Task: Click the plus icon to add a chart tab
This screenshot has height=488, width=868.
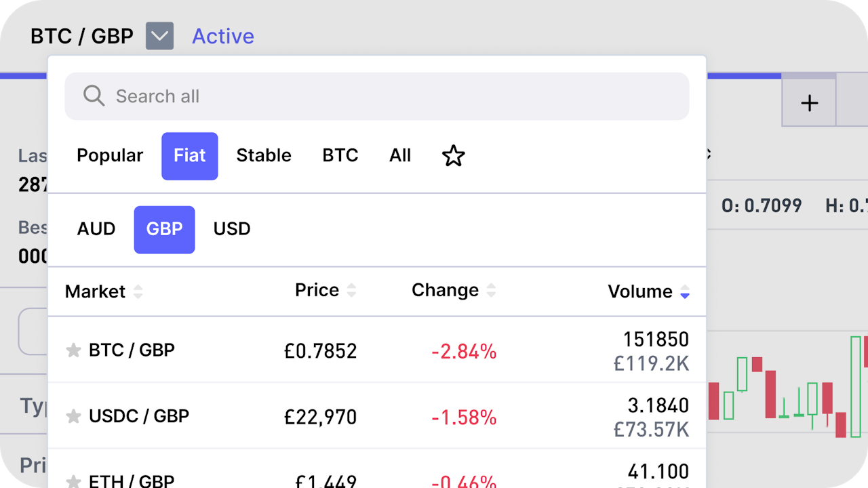Action: click(809, 103)
